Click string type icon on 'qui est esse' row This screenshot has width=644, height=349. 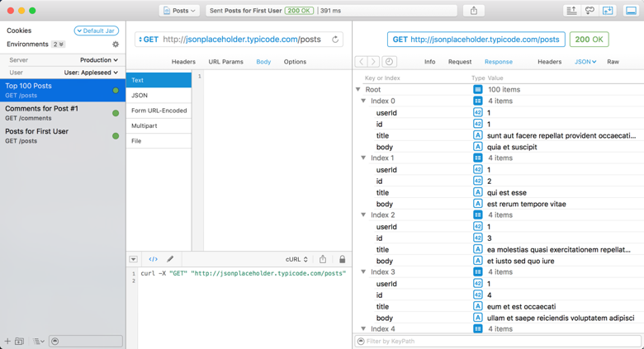tap(478, 192)
